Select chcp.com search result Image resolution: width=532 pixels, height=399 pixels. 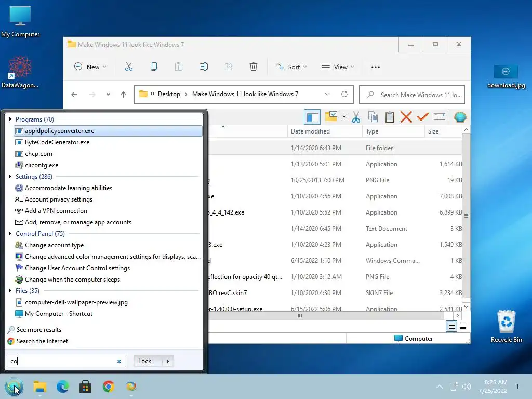coord(108,154)
